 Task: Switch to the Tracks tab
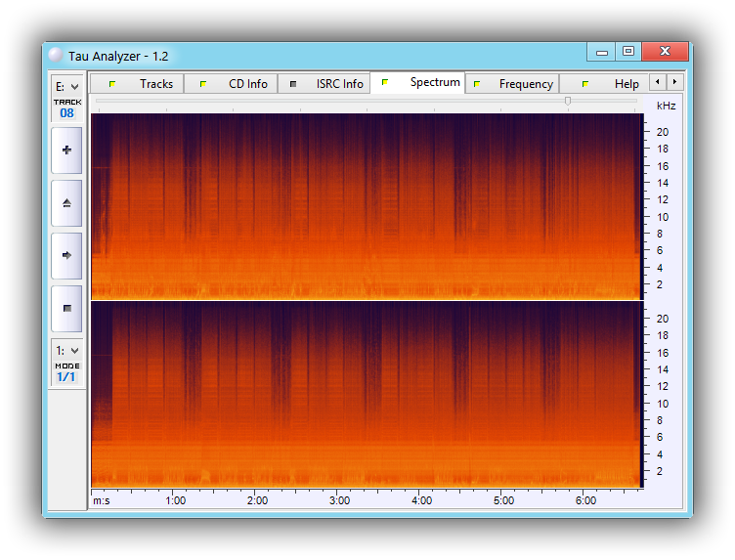[137, 84]
